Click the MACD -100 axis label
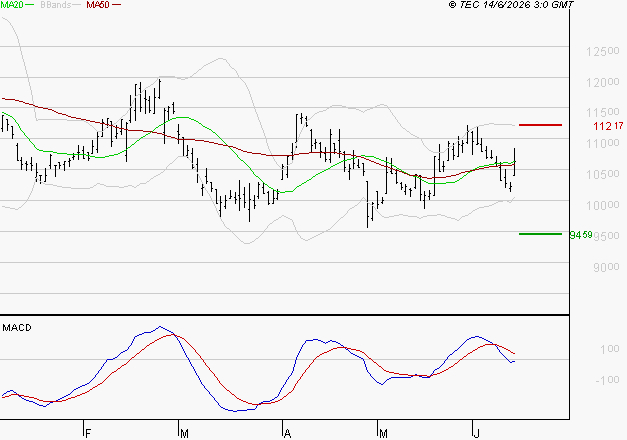Viewport: 627px width, 440px height. coord(607,380)
